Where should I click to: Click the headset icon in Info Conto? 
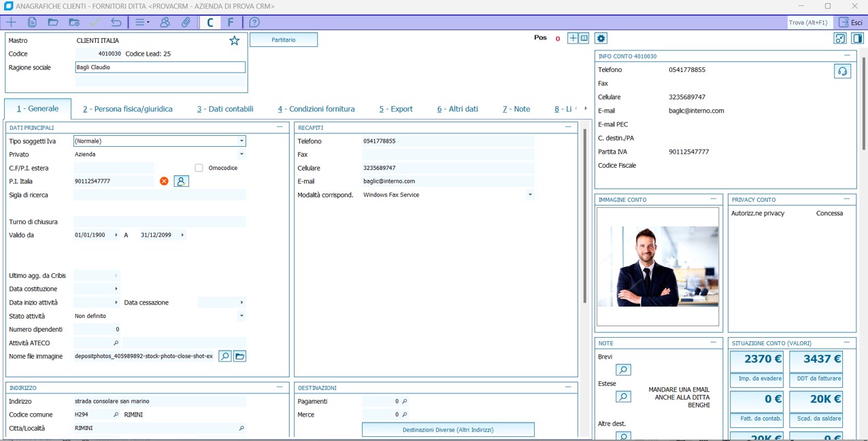coord(842,71)
